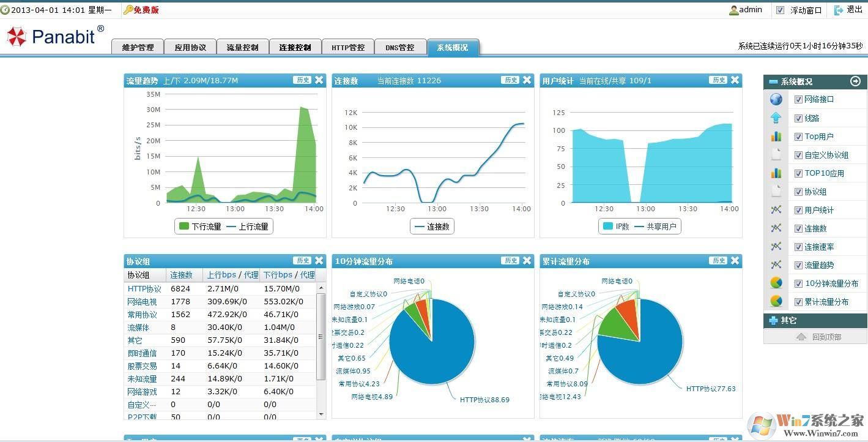Viewport: 868px width, 442px height.
Task: Switch to the HTTP管控 tab
Action: click(347, 47)
